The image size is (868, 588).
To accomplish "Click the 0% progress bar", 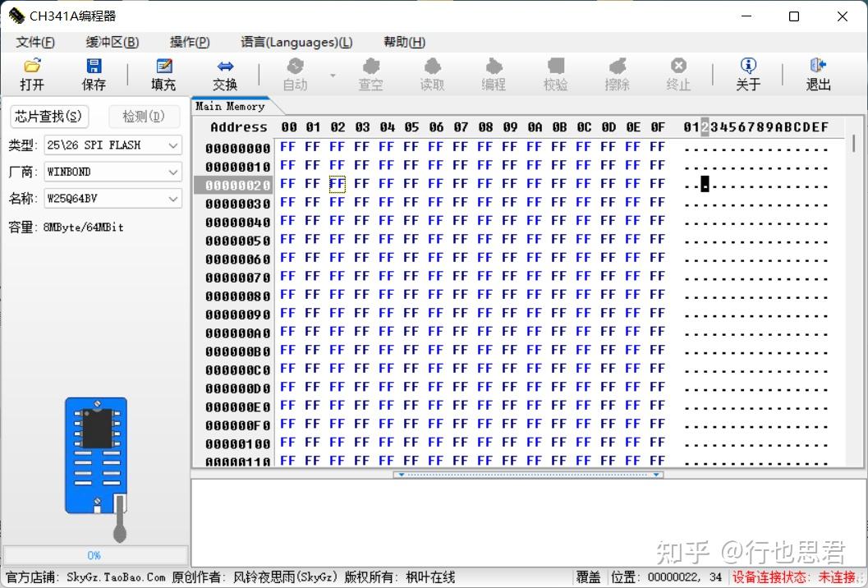I will pos(94,555).
